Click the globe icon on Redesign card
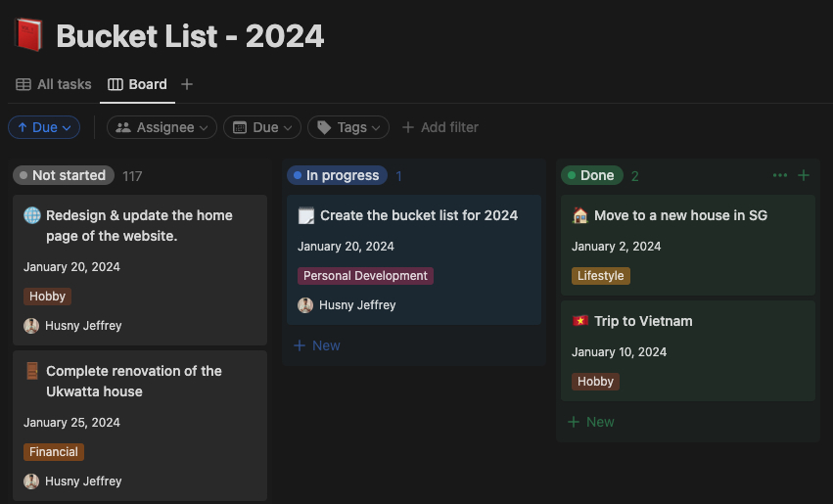 click(32, 215)
